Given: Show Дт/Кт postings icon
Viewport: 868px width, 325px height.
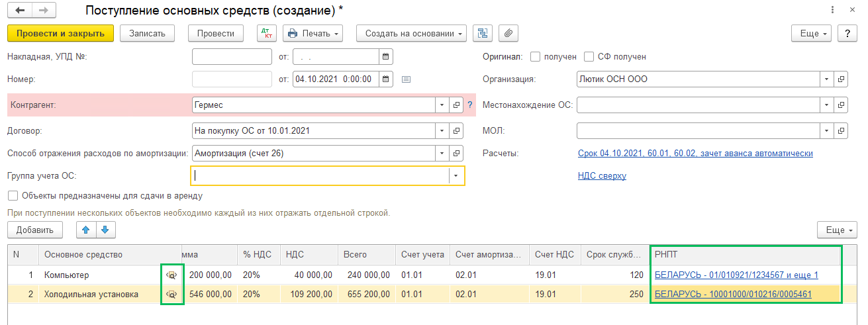Looking at the screenshot, I should click(266, 33).
